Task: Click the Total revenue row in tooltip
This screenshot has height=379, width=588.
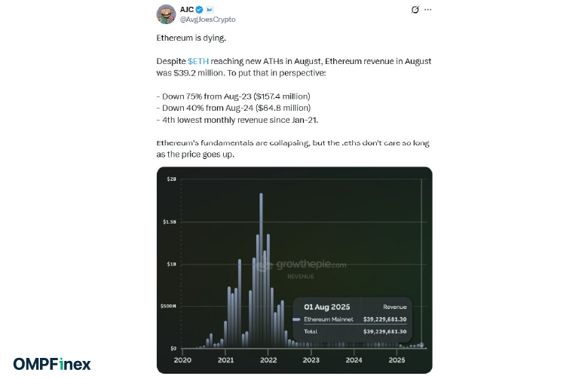Action: tap(355, 332)
